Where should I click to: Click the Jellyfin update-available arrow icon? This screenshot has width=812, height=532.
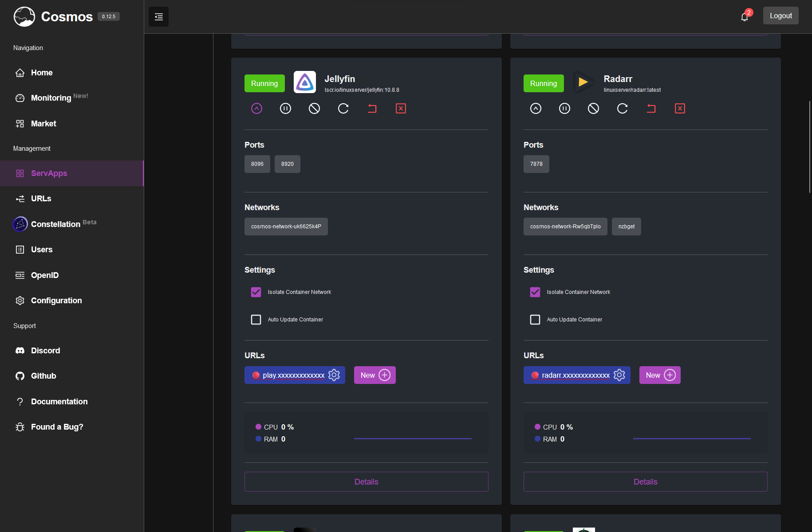tap(257, 108)
